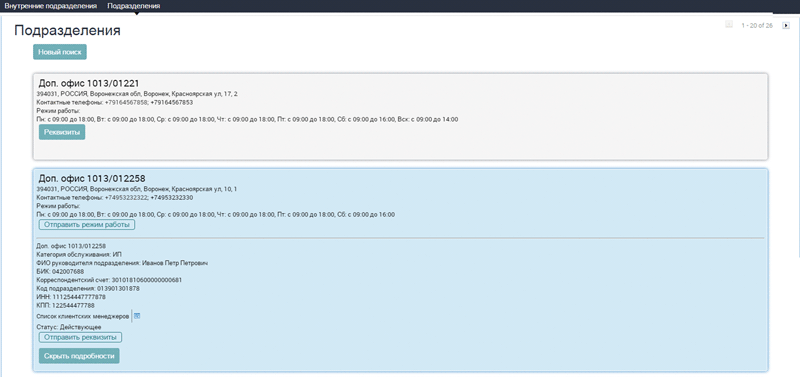Click Статус: Действующее line
Viewport: 800px width, 377px height.
(69, 327)
